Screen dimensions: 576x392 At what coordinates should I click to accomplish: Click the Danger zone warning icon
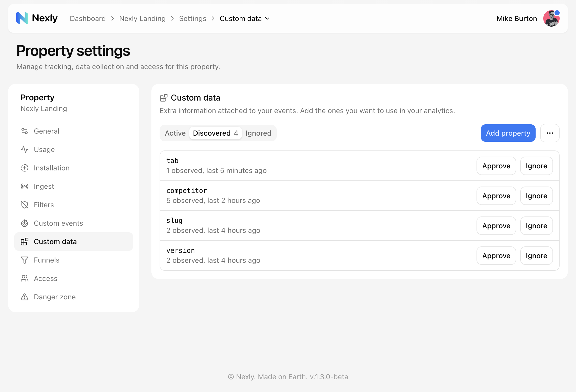(x=25, y=297)
